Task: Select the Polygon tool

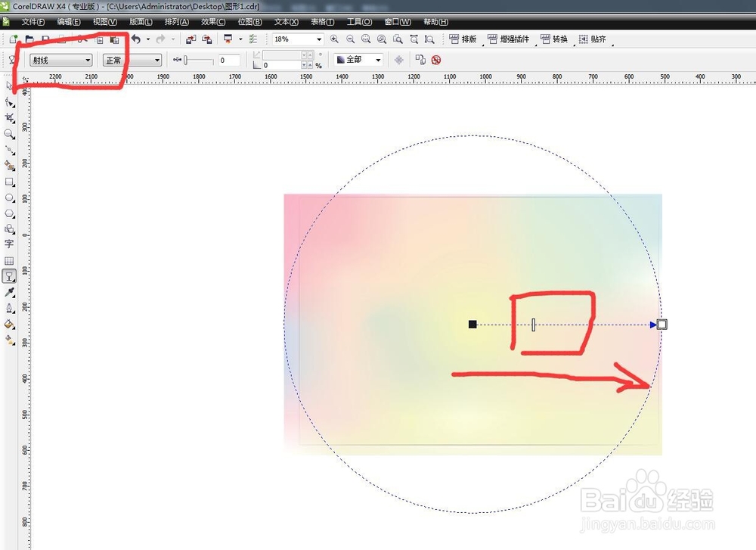Action: (9, 213)
